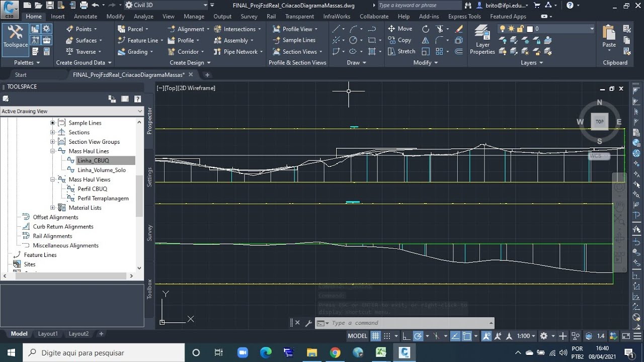The height and width of the screenshot is (362, 644).
Task: Click the [2D Wireframe] visual style control
Action: pyautogui.click(x=196, y=88)
